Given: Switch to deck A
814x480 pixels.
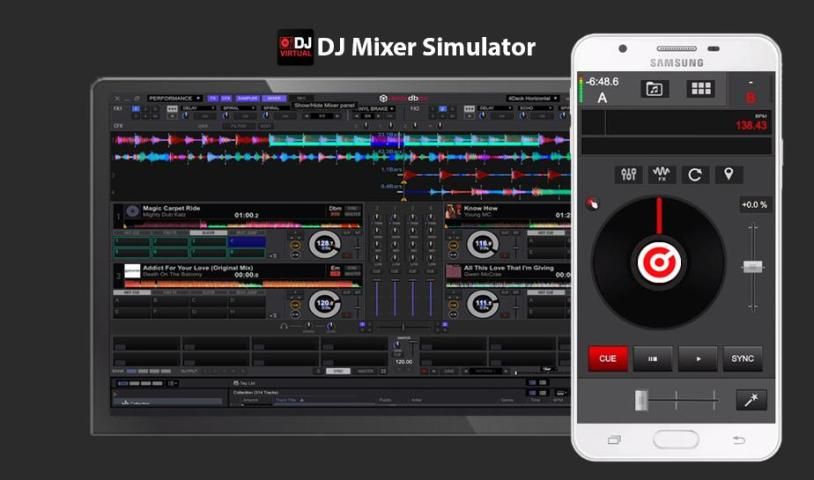Looking at the screenshot, I should (x=602, y=98).
